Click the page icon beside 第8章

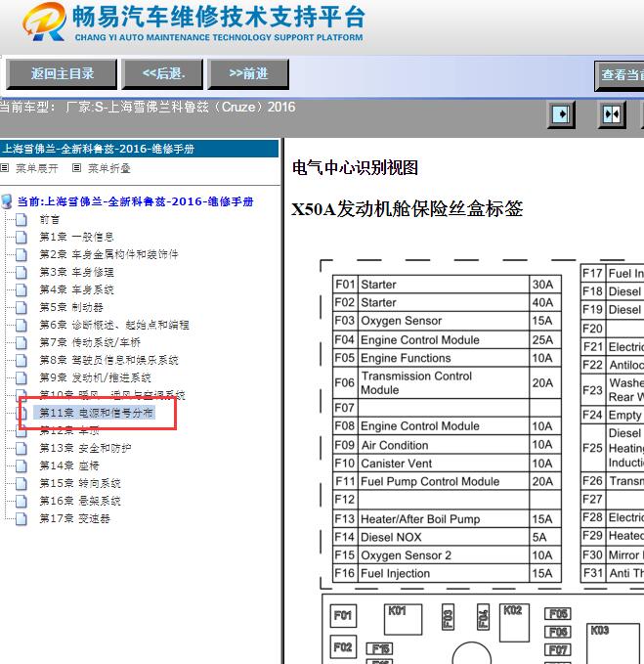[x=21, y=360]
